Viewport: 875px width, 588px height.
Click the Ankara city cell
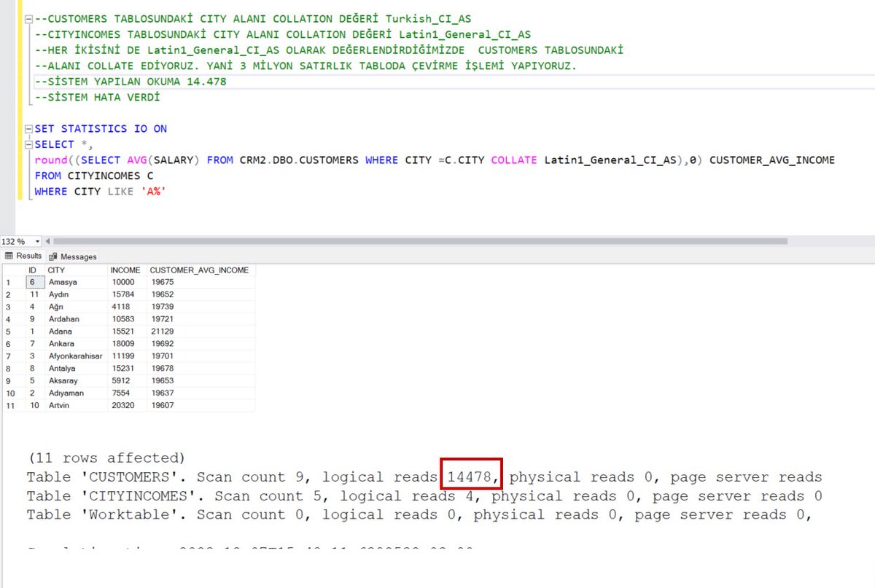tap(75, 344)
